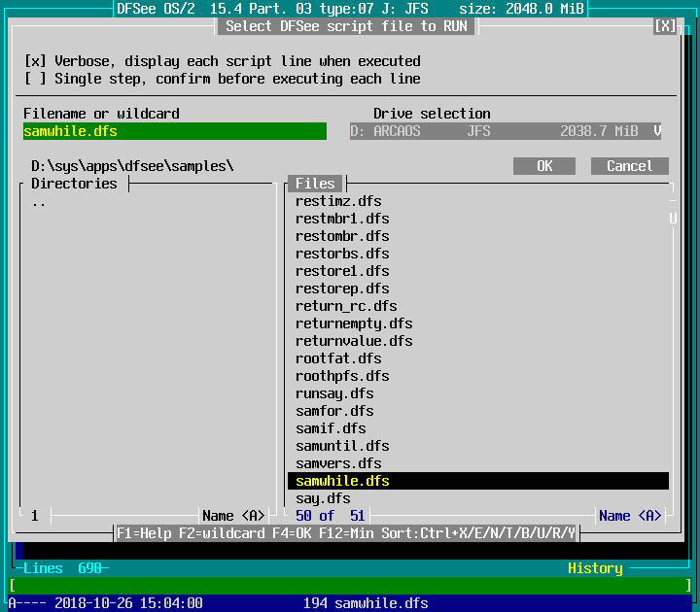
Task: Click the '50 of 51' file counter
Action: [331, 516]
